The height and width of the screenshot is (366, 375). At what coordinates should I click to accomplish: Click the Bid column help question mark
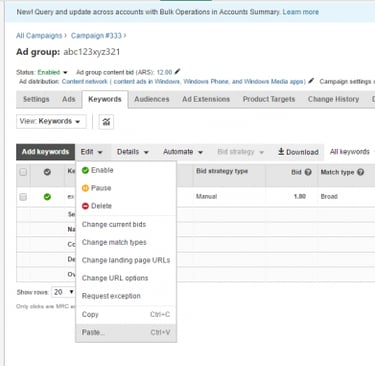click(308, 172)
